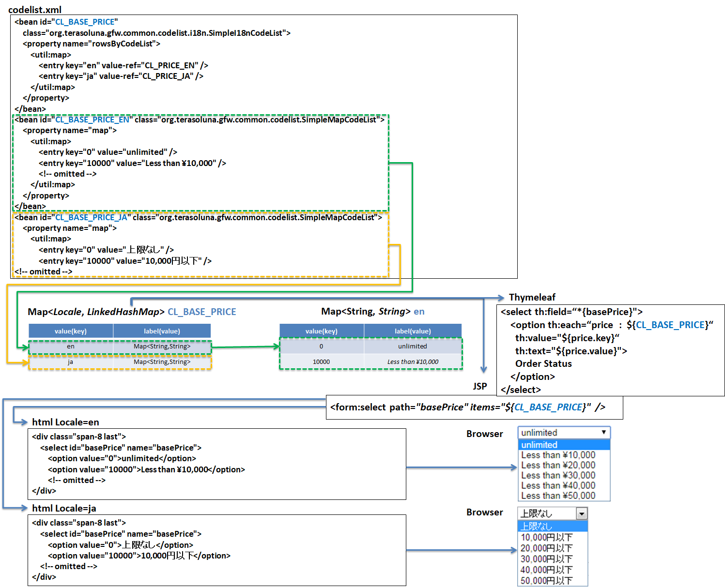This screenshot has width=725, height=588.
Task: Choose 20,000円以下 in the Japanese list
Action: [x=546, y=548]
